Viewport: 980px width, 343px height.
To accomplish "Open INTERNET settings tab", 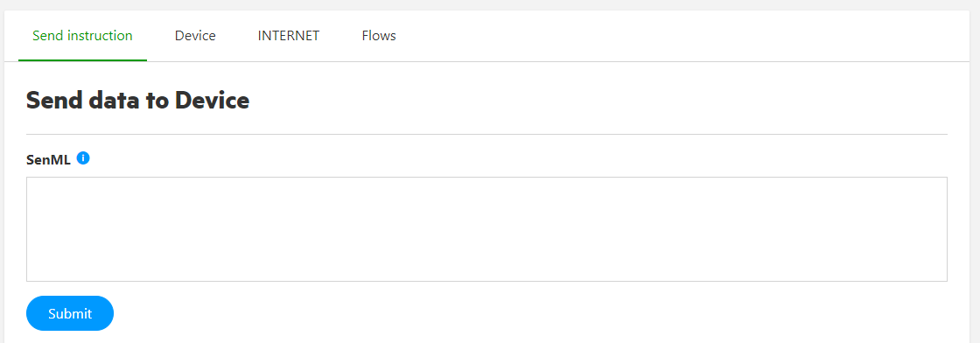I will point(289,36).
